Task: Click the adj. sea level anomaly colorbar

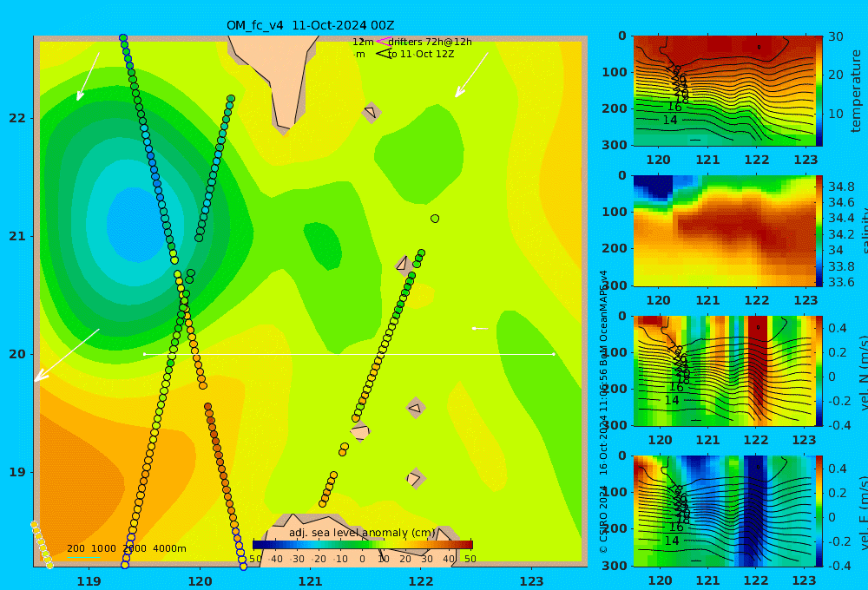Action: pos(363,545)
